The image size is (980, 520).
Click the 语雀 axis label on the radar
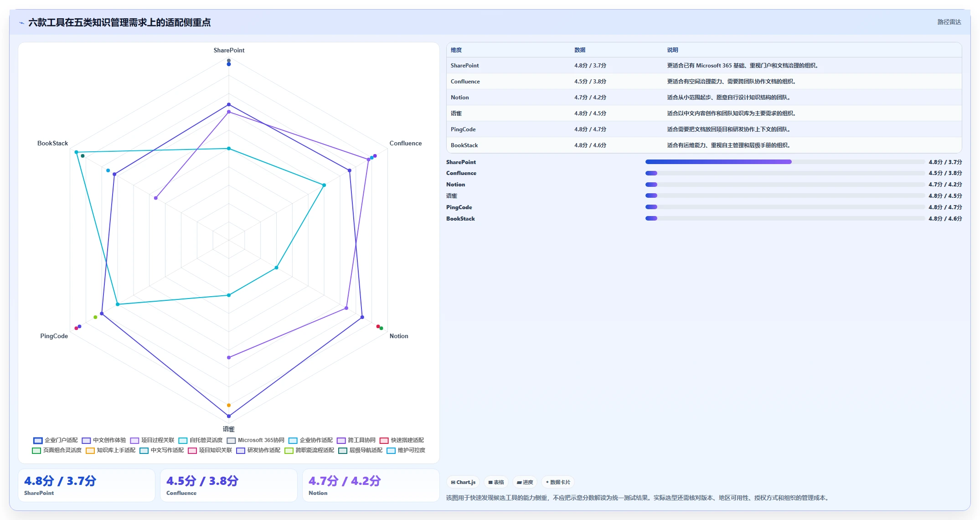(x=229, y=429)
